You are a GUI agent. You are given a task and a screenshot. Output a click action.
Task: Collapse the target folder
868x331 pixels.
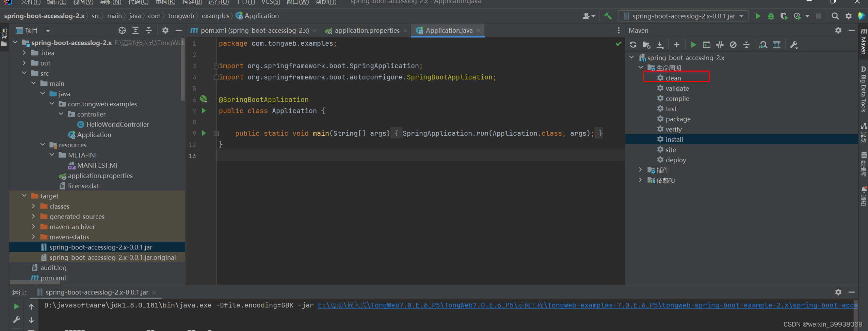click(24, 196)
